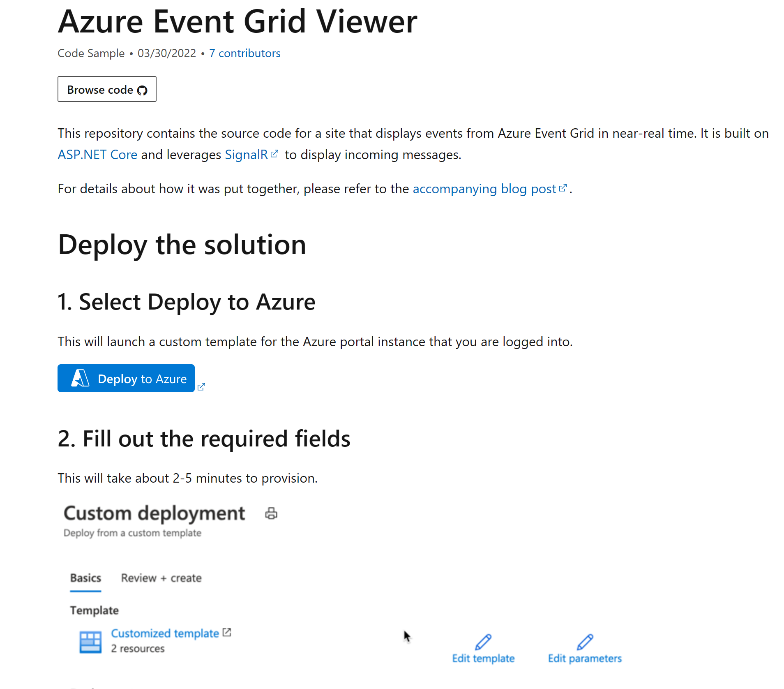Viewport: 784px width, 689px height.
Task: Follow the ASP.NET Core link
Action: click(97, 155)
